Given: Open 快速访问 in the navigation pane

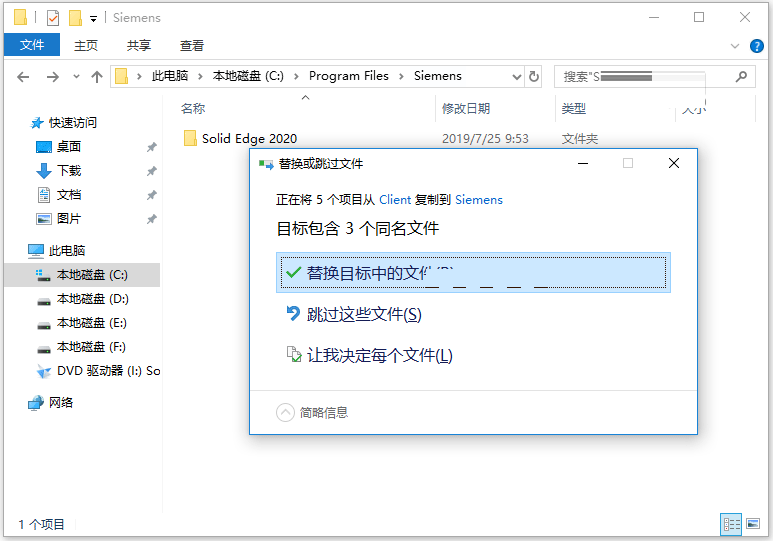Looking at the screenshot, I should click(72, 122).
